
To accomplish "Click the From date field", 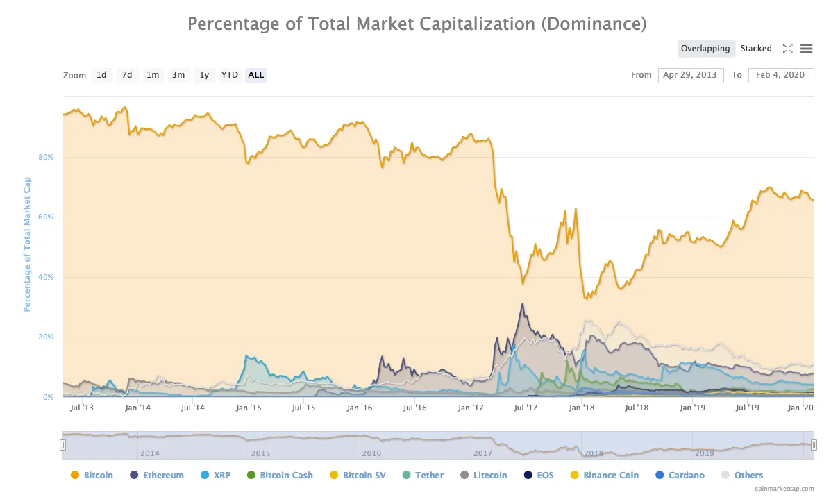I will tap(691, 75).
